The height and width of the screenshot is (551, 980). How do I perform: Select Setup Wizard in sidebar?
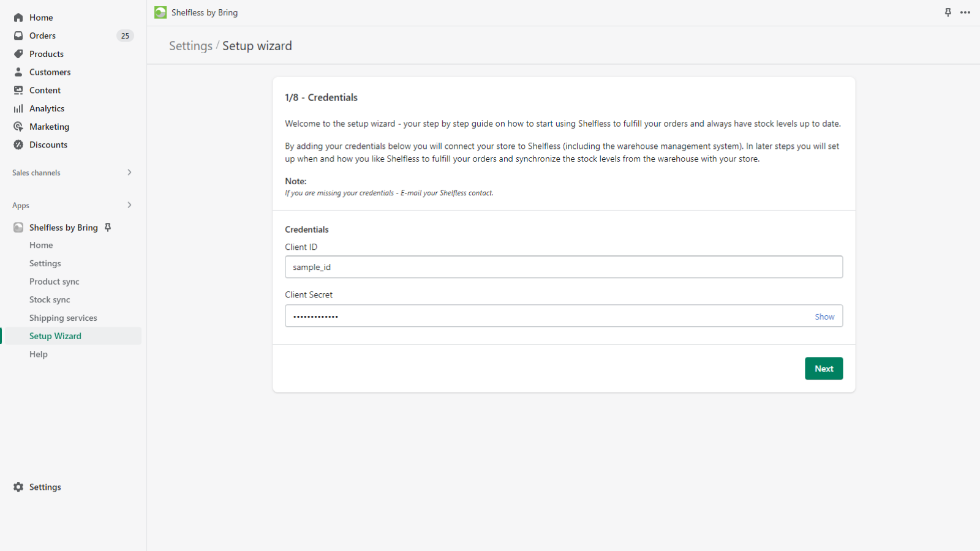(73, 336)
